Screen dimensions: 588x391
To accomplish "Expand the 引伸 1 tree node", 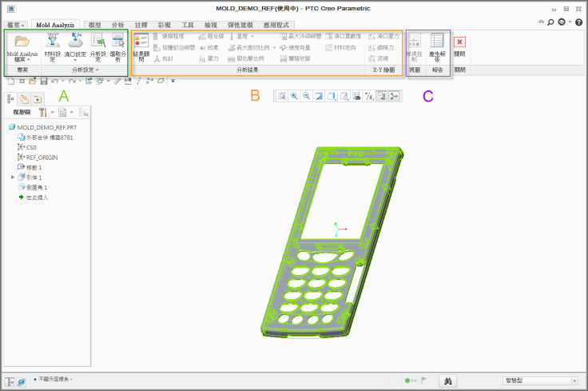I will click(x=13, y=177).
